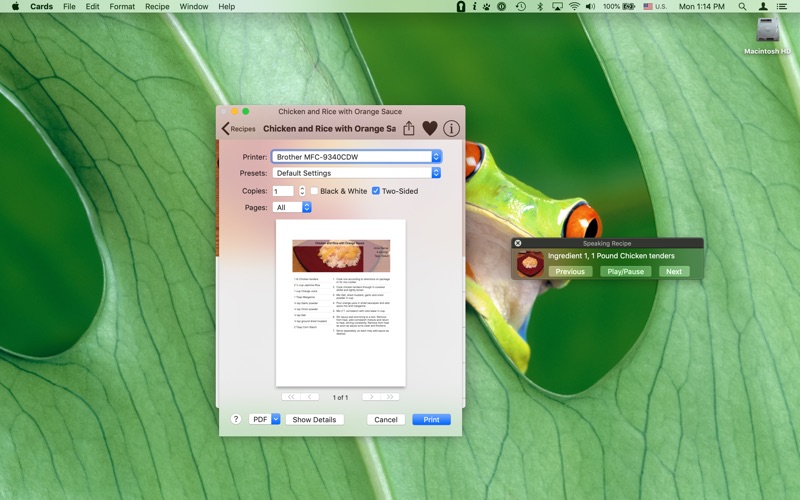Jump to first preview page button
Viewport: 800px width, 500px height.
click(x=291, y=396)
